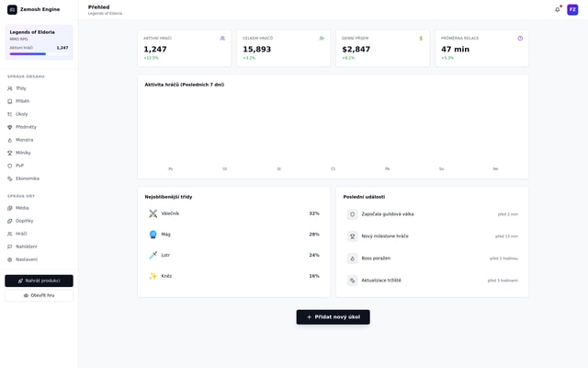Click the Mág class icon

(153, 235)
